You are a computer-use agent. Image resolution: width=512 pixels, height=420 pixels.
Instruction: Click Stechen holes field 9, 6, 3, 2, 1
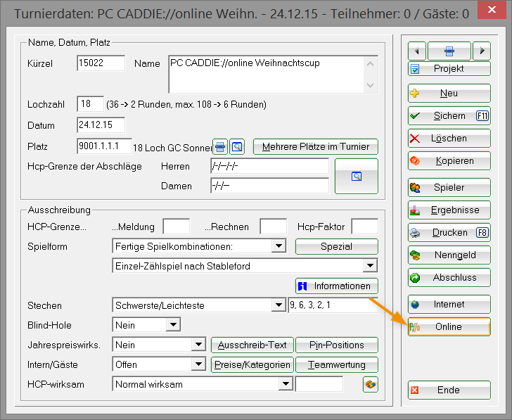(333, 305)
